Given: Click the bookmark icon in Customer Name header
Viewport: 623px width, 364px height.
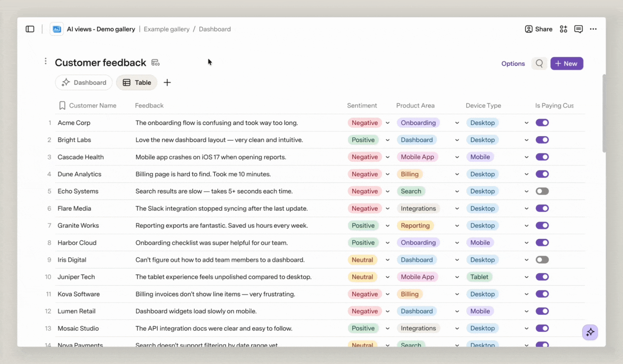Looking at the screenshot, I should tap(62, 105).
